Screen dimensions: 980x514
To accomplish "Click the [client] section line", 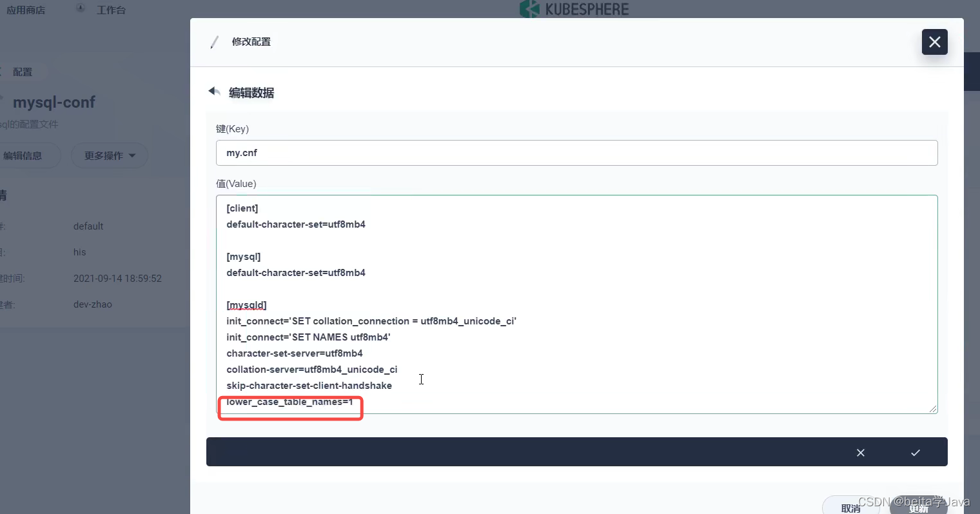I will (x=242, y=208).
